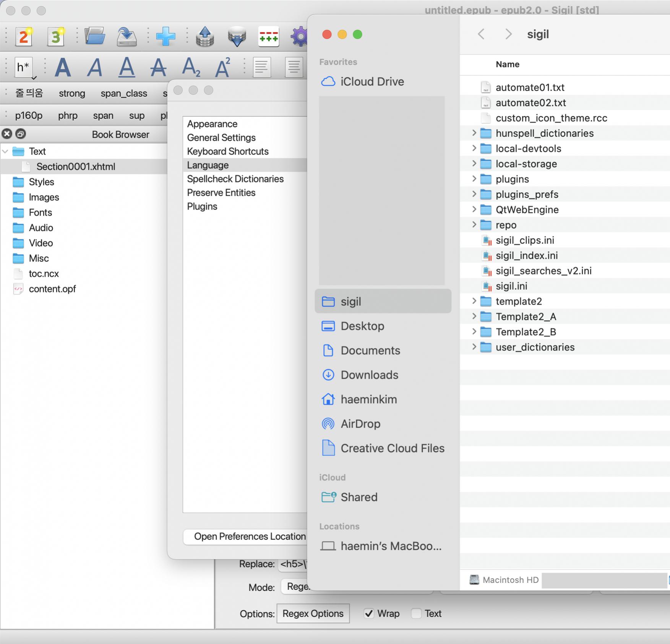Click the Open file folder icon

[x=95, y=37]
